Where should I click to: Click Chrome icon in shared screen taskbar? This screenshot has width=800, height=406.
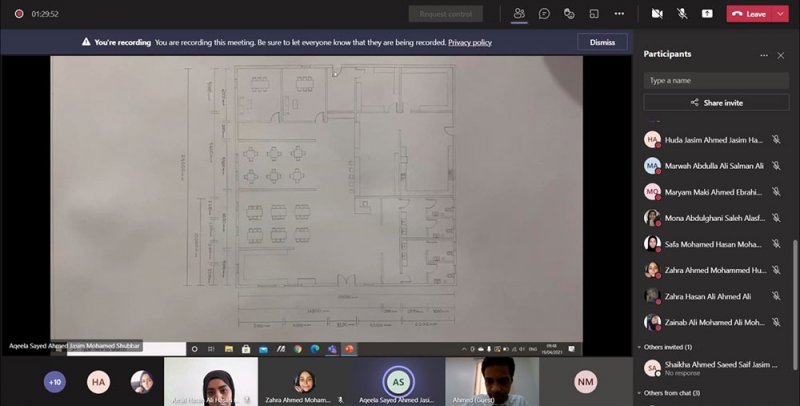click(x=297, y=349)
